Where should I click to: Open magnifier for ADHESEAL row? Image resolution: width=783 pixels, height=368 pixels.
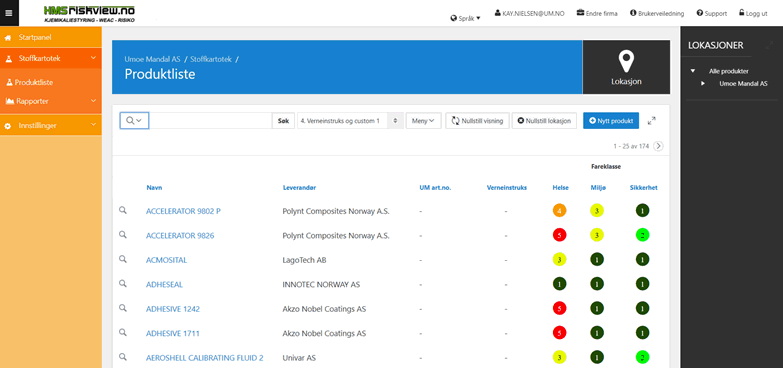123,284
